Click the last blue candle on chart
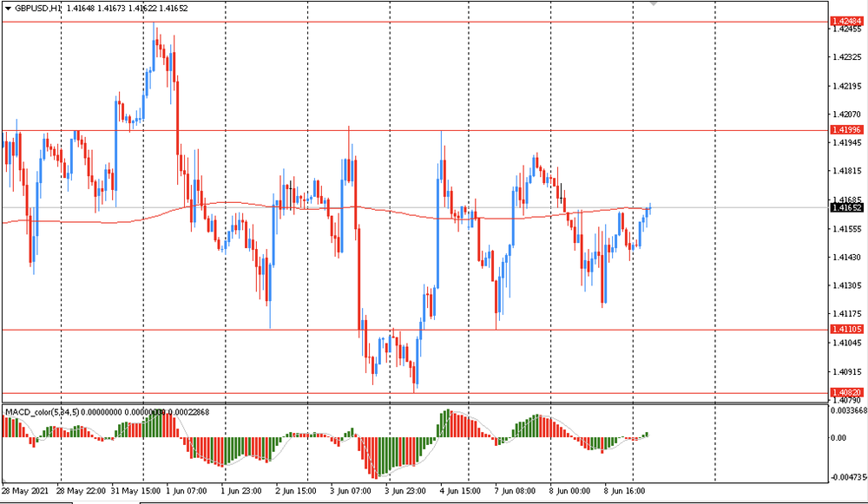Image resolution: width=868 pixels, height=504 pixels. pyautogui.click(x=648, y=212)
